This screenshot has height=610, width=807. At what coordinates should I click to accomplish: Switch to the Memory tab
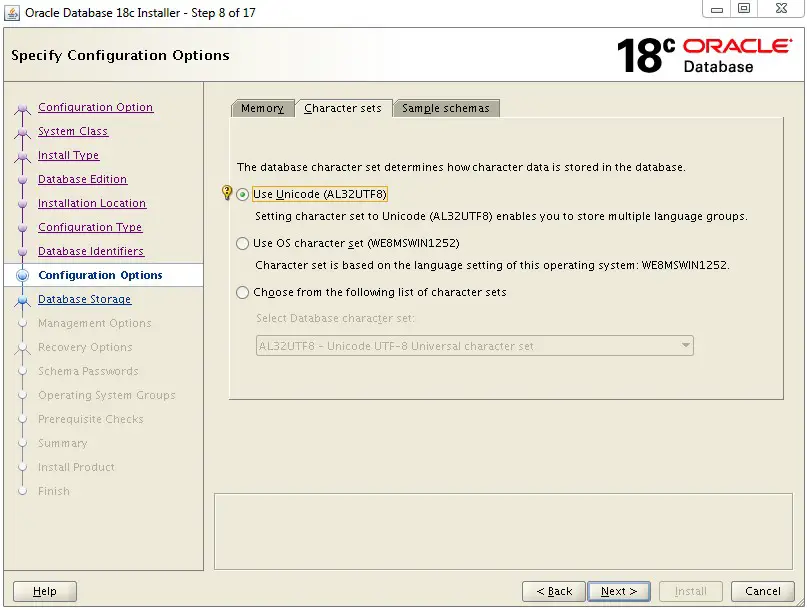click(262, 108)
